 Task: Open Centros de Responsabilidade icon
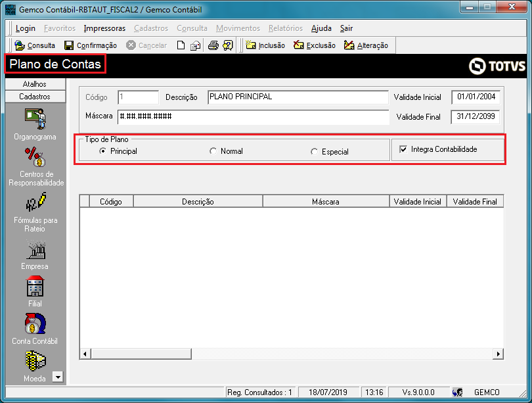coord(35,157)
